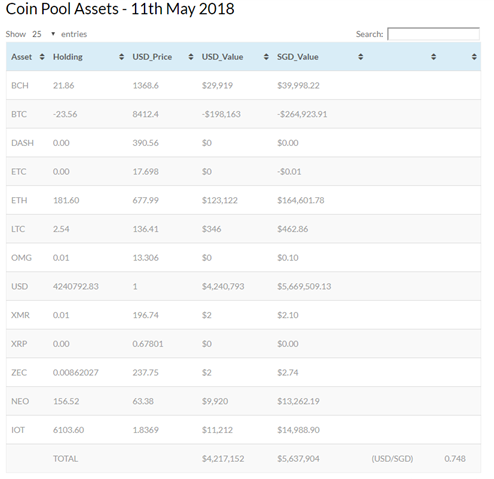Click USD holding value 4240792.83
494x479 pixels.
click(x=76, y=286)
